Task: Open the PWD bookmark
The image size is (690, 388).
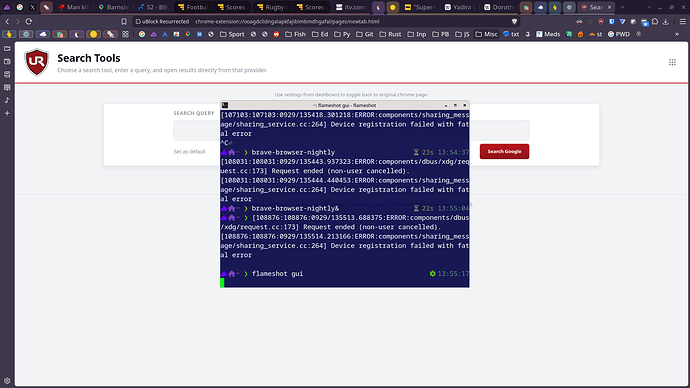Action: pyautogui.click(x=619, y=34)
